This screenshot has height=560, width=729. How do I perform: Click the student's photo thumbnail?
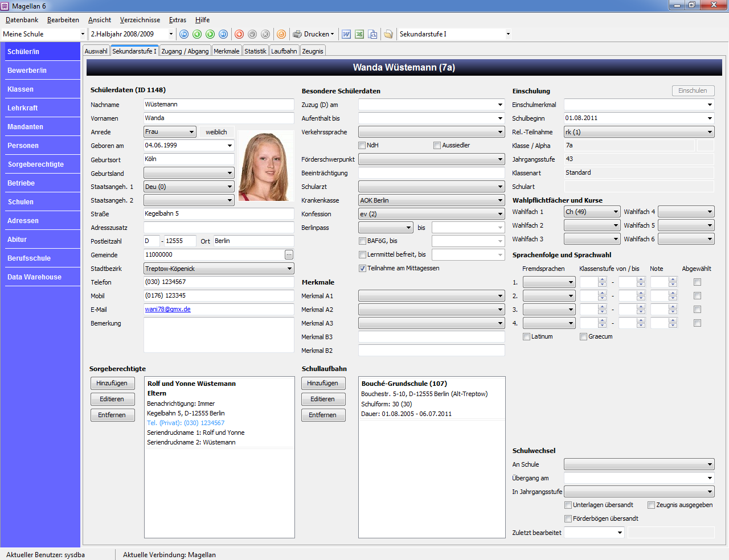(263, 166)
